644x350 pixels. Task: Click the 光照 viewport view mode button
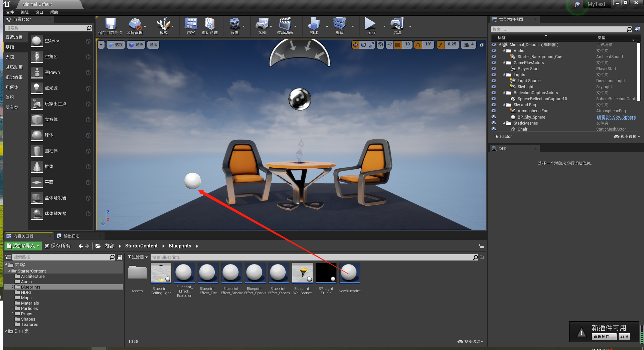pos(136,44)
